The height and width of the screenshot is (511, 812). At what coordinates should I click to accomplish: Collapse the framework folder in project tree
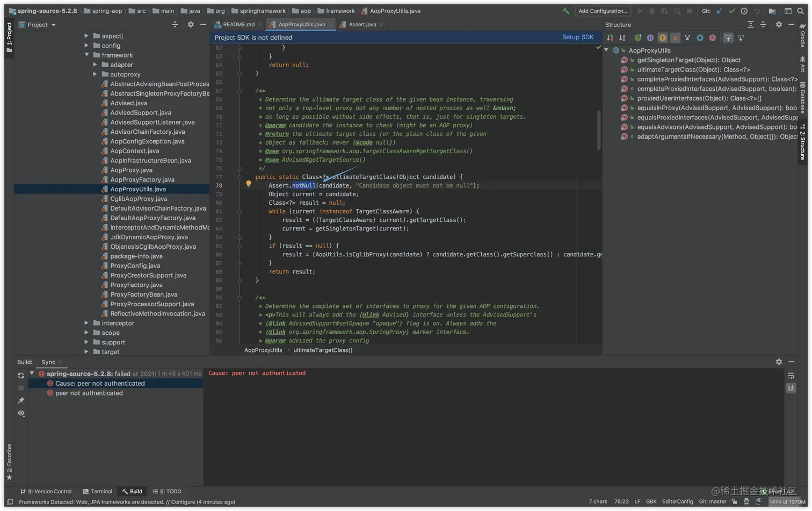pyautogui.click(x=86, y=55)
